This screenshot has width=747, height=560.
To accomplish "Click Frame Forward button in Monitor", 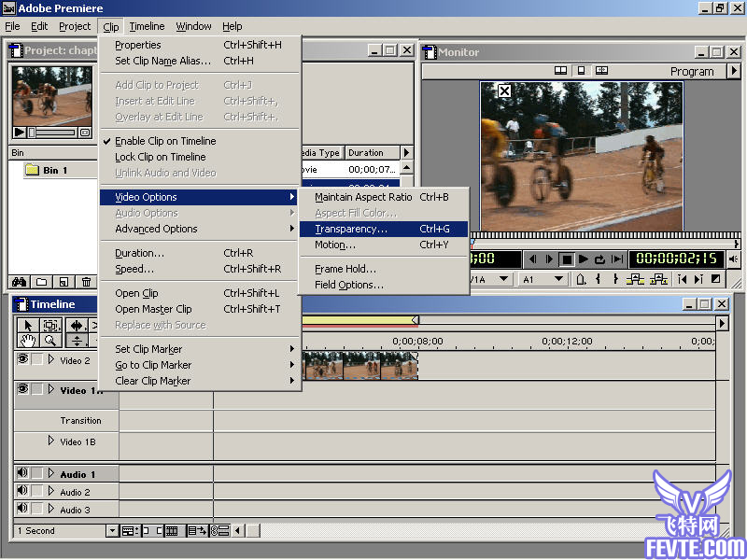I will coord(549,259).
